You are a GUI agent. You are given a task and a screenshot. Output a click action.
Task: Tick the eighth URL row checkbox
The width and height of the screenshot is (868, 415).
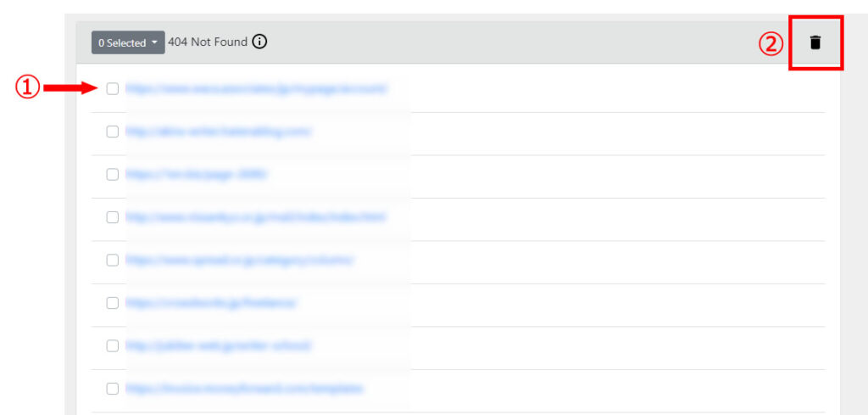pos(113,389)
